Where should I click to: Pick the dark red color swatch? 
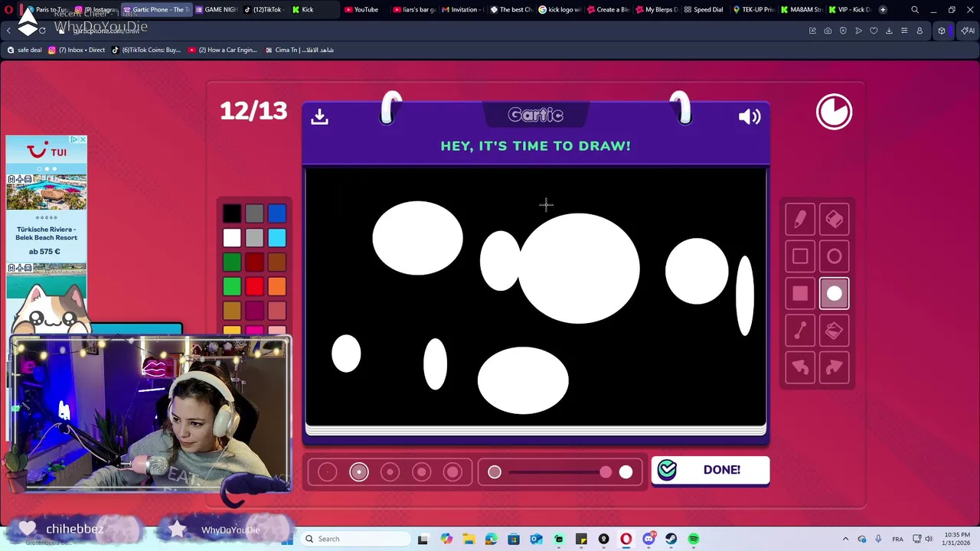click(255, 262)
